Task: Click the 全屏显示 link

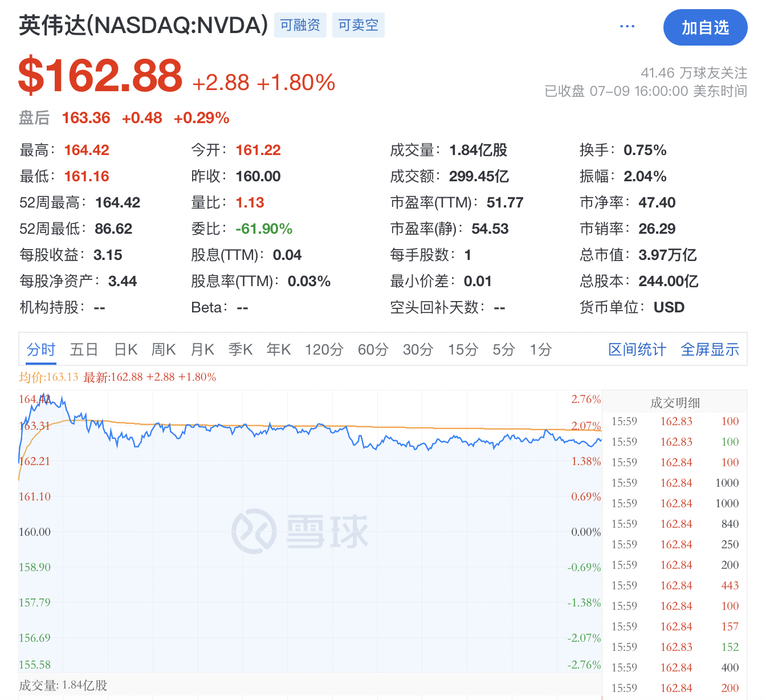Action: pos(710,349)
